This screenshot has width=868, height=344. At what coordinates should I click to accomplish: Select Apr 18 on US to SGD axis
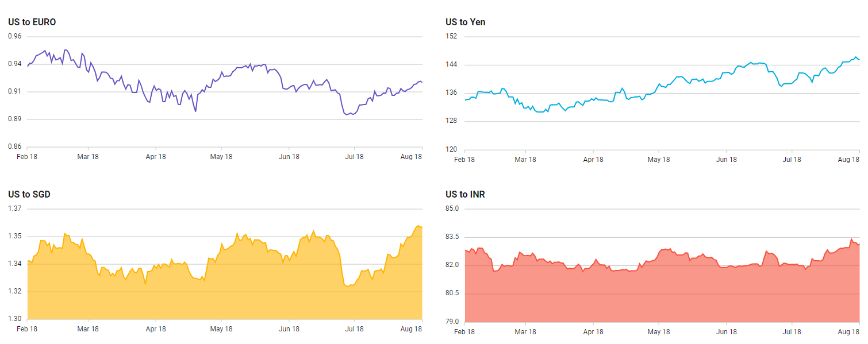(x=155, y=329)
